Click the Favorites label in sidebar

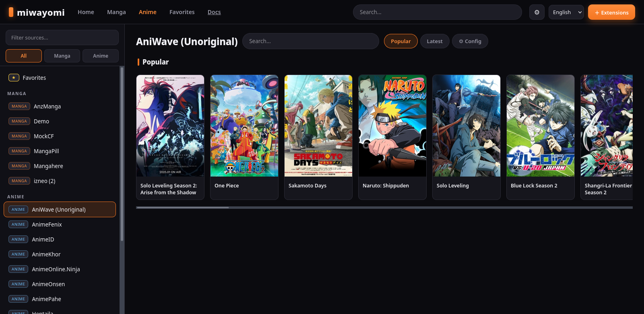pos(34,78)
